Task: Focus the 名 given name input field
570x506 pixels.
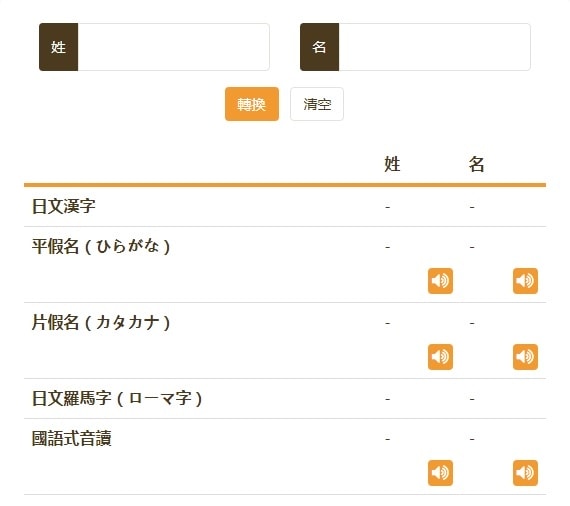Action: (434, 47)
